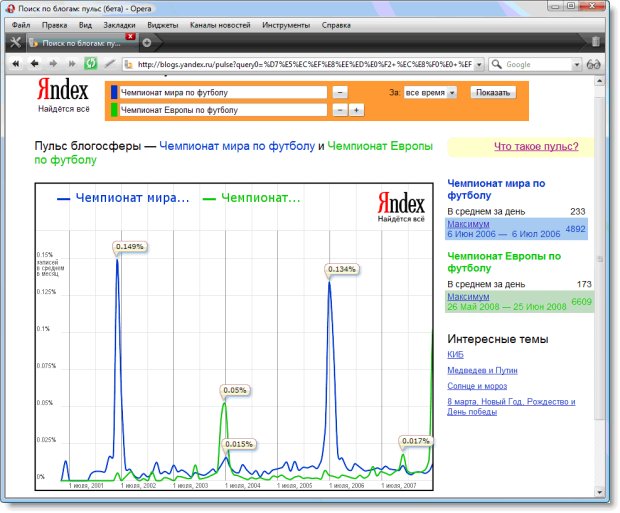Click the Показать button
620x513 pixels.
coord(493,92)
